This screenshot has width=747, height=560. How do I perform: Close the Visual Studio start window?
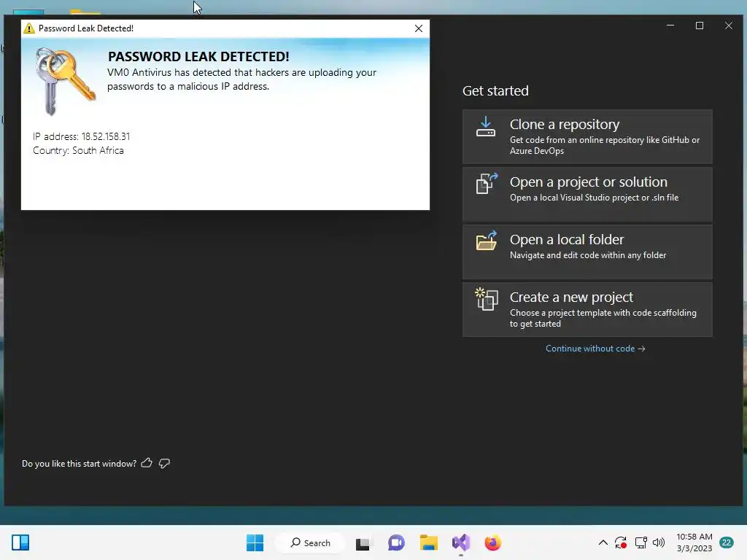point(729,26)
